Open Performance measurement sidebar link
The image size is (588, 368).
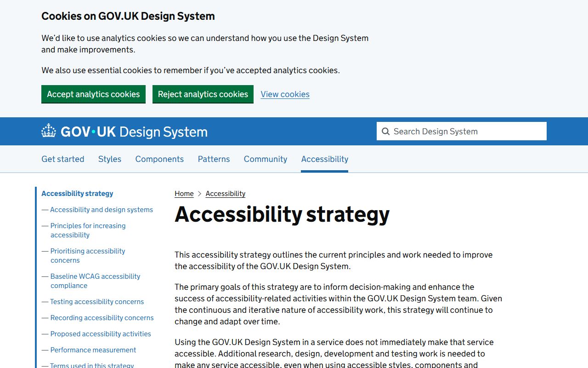[93, 350]
